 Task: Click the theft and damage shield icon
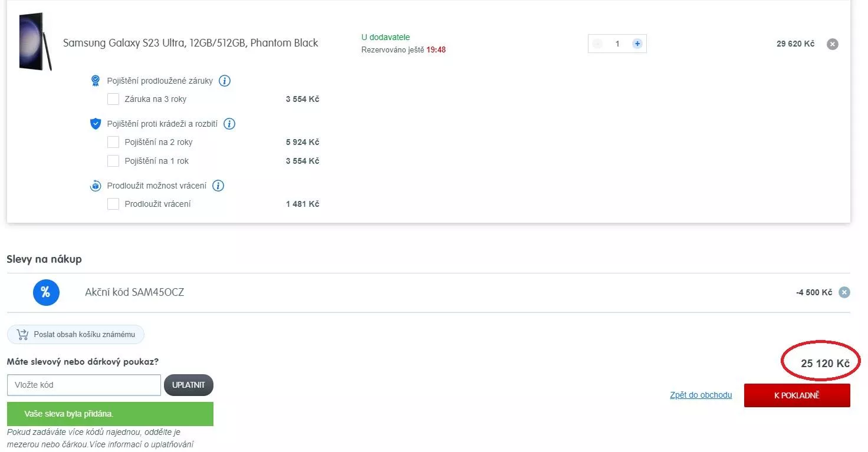(x=96, y=124)
